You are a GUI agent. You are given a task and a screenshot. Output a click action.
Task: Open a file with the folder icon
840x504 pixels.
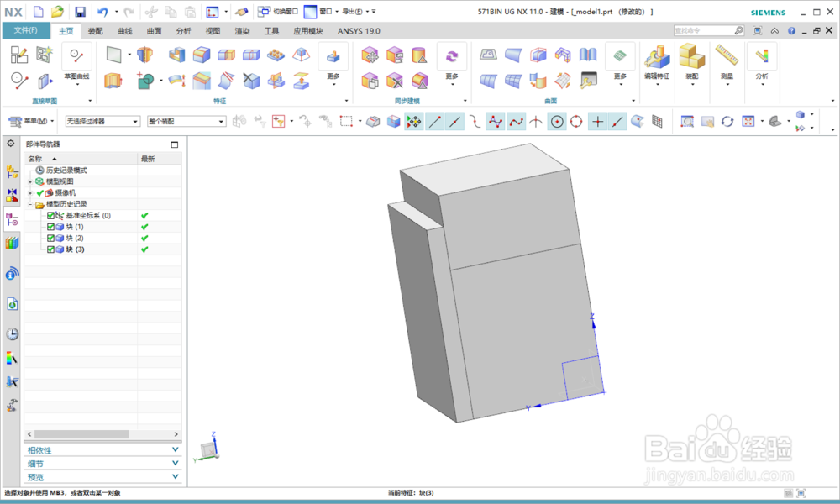(x=57, y=11)
